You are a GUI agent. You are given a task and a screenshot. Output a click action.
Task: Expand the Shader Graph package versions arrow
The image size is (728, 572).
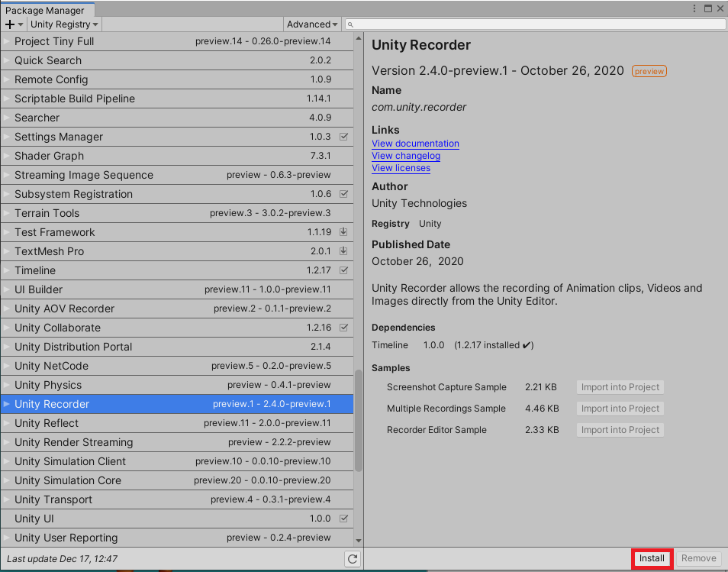[x=7, y=156]
